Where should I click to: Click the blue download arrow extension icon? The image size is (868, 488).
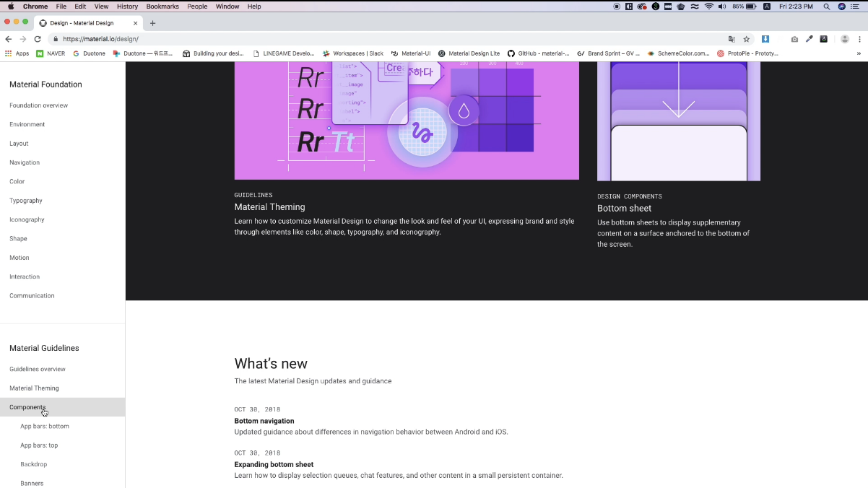[x=765, y=39]
